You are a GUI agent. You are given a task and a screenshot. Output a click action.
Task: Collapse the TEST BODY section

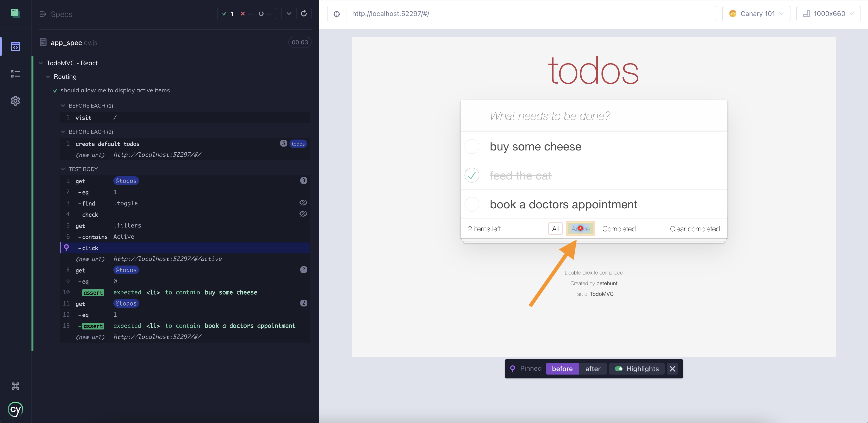pos(63,169)
